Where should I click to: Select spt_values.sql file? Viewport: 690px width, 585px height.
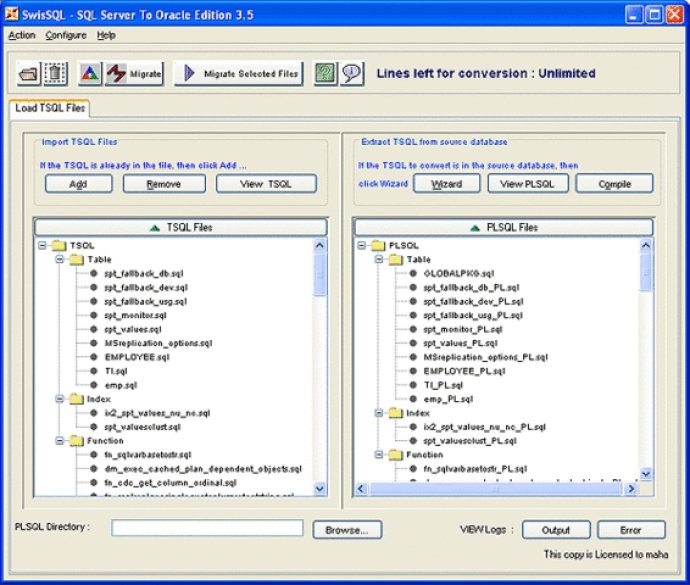pyautogui.click(x=133, y=329)
